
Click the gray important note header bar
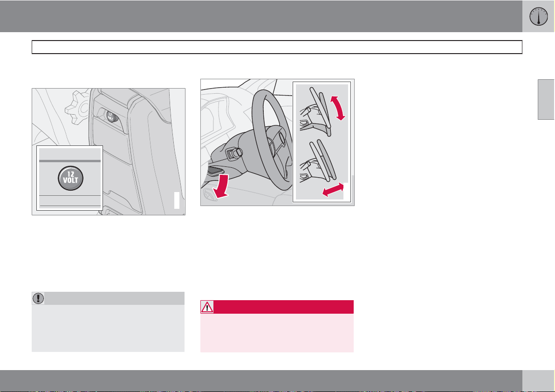[108, 298]
